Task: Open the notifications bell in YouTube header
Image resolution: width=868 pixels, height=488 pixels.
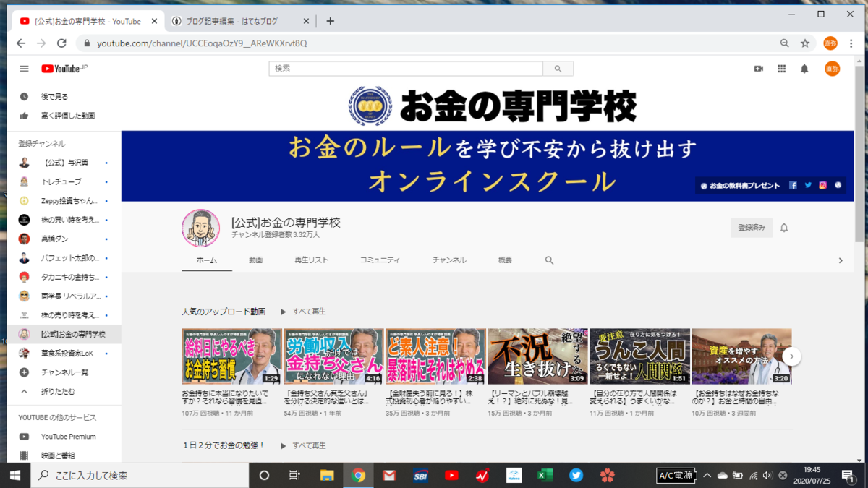Action: click(804, 69)
